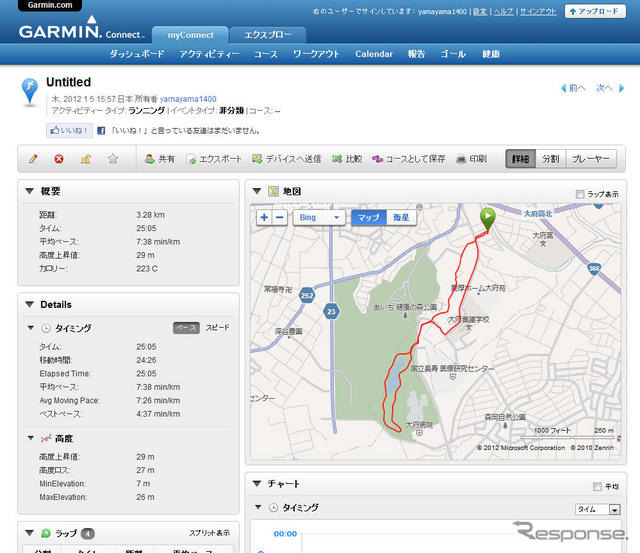Click the サインアウト sign out link
This screenshot has height=553, width=640.
pos(538,11)
